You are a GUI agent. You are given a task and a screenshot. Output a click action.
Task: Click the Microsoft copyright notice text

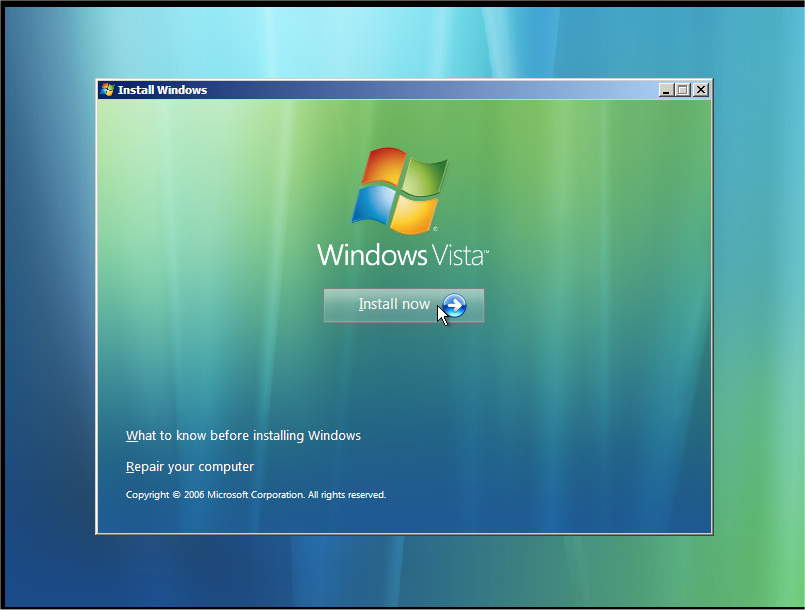coord(256,494)
